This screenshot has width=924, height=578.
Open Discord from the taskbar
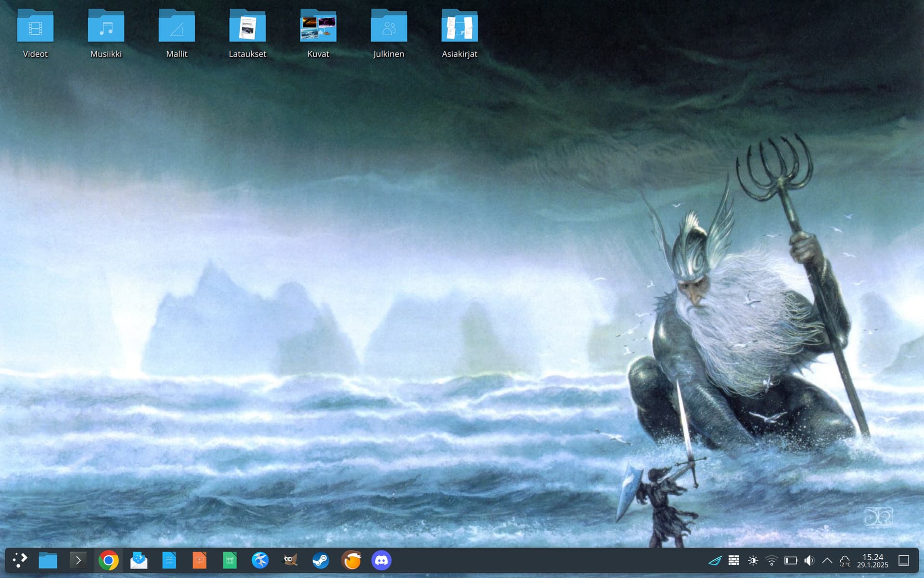pyautogui.click(x=381, y=560)
